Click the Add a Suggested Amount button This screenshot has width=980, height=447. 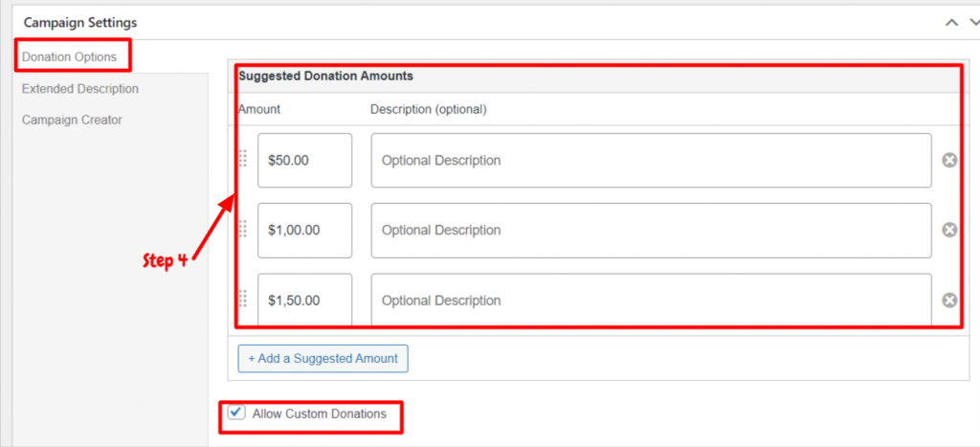pos(323,358)
